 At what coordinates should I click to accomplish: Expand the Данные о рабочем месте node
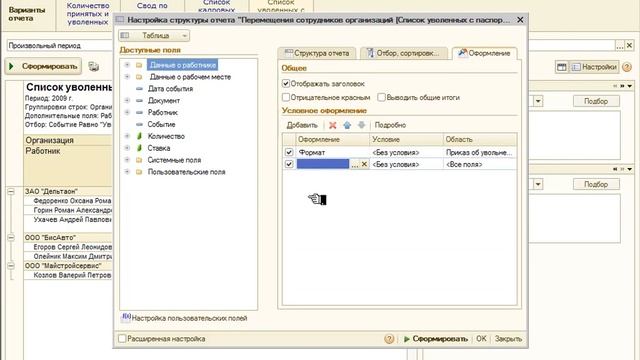(127, 77)
